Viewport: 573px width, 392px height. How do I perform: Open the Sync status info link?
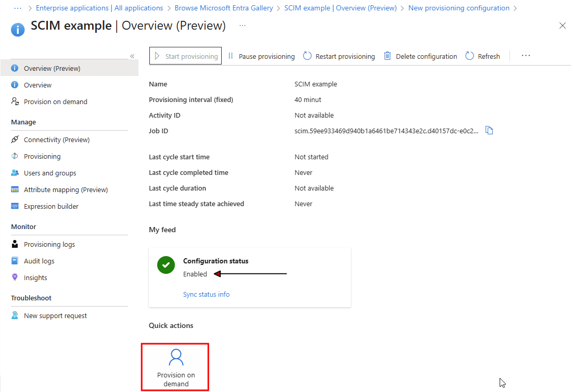click(x=207, y=294)
